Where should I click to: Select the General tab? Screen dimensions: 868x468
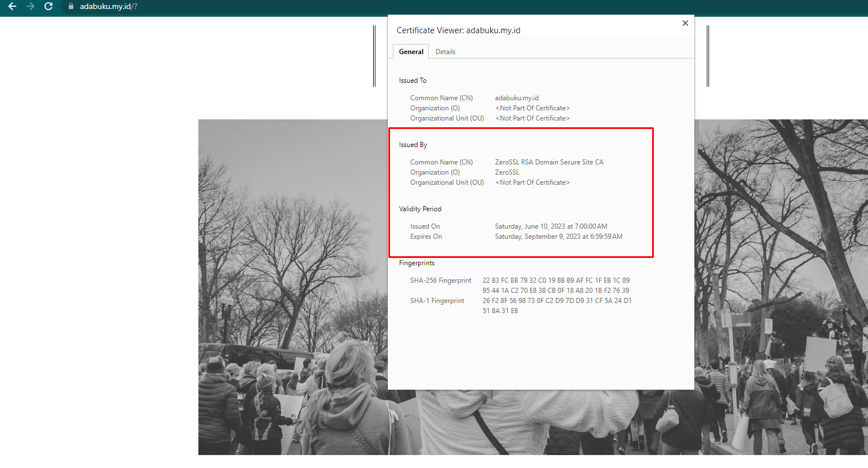[411, 52]
